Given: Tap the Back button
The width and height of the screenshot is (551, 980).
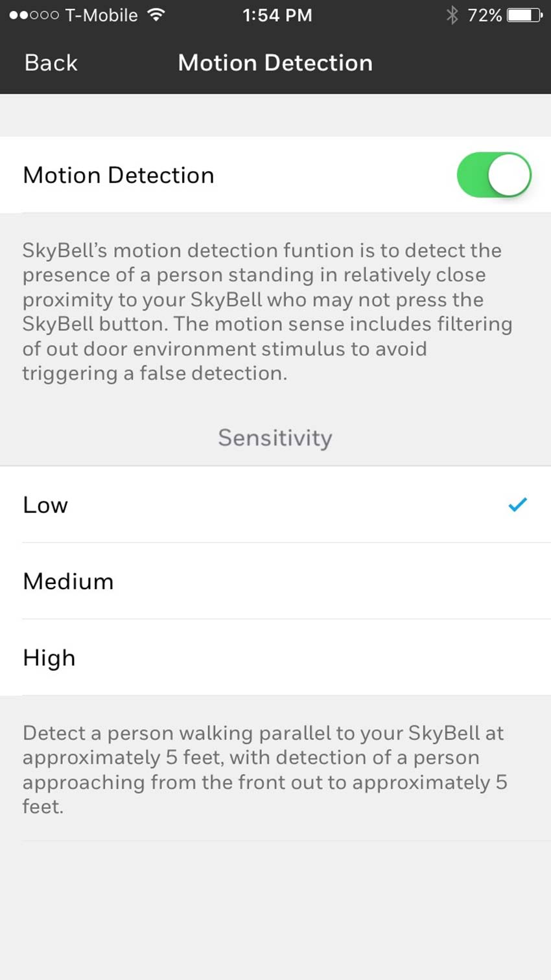Looking at the screenshot, I should (x=51, y=63).
